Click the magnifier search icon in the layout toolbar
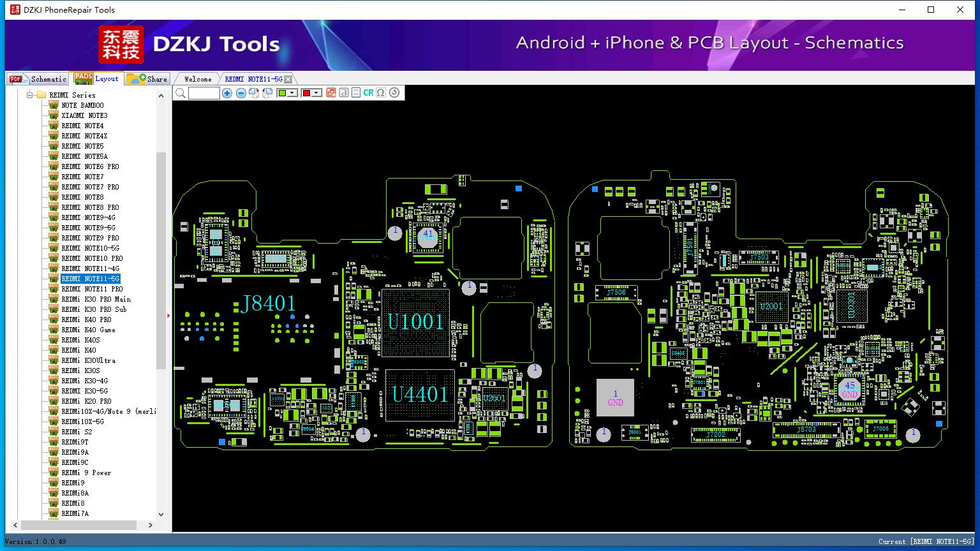The height and width of the screenshot is (551, 980). pyautogui.click(x=181, y=93)
